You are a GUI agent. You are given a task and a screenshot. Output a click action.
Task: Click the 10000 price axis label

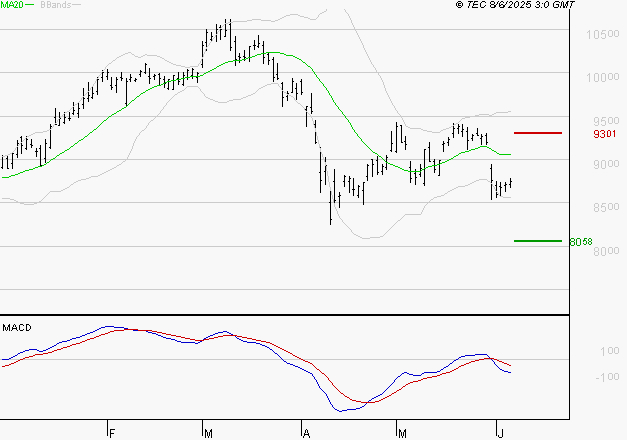[x=603, y=77]
